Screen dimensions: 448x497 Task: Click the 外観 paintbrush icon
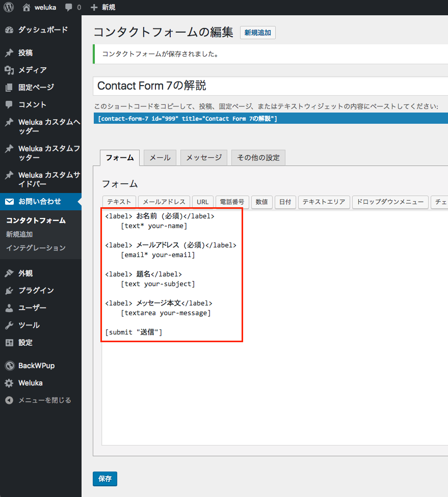tap(9, 273)
